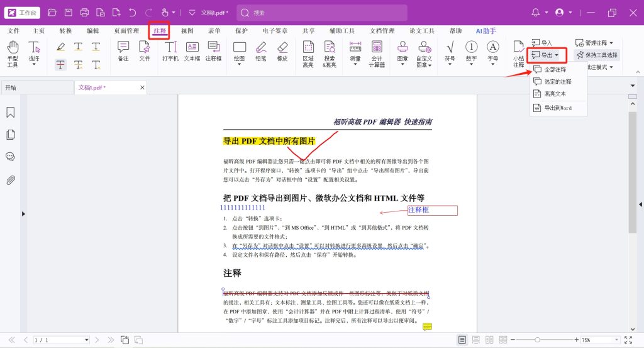Switch to the Home (主页) tab
644x348 pixels.
(x=38, y=31)
